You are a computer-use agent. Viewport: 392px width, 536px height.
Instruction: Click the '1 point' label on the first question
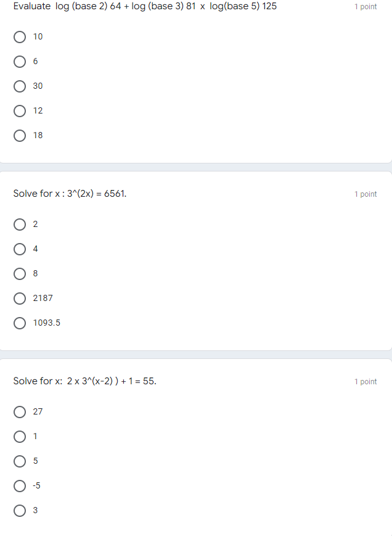click(x=366, y=7)
